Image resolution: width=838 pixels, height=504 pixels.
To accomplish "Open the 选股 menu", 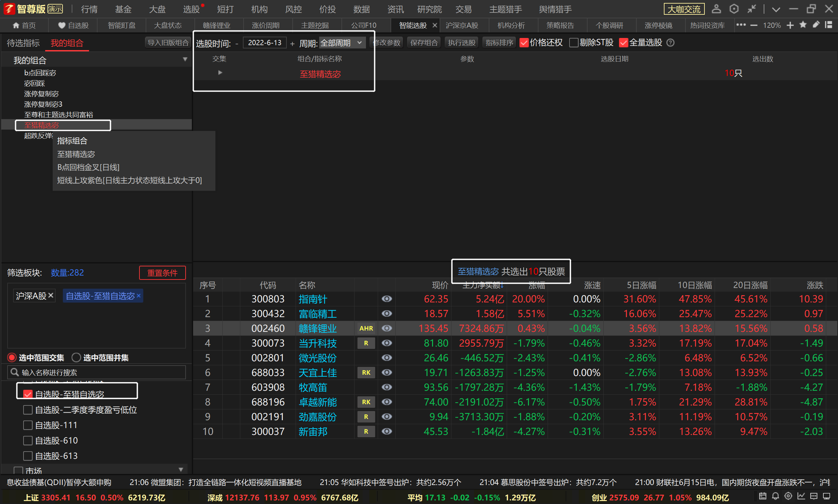I will point(191,9).
